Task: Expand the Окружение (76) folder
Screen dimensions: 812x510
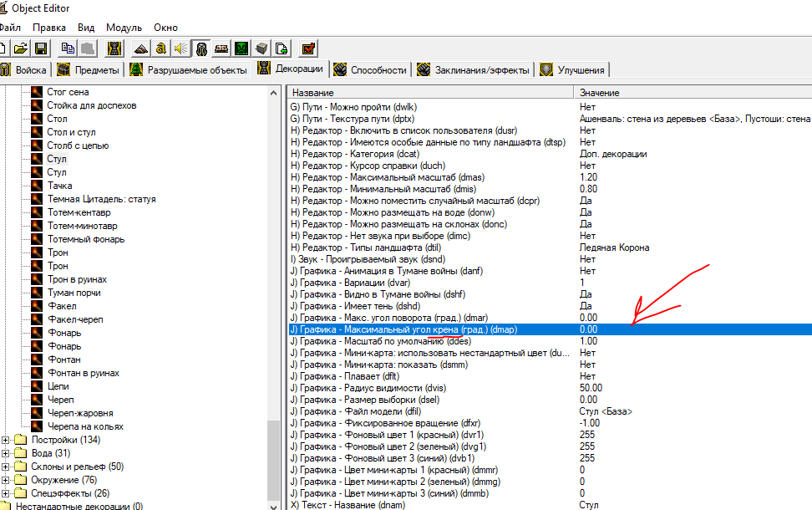Action: coord(6,480)
